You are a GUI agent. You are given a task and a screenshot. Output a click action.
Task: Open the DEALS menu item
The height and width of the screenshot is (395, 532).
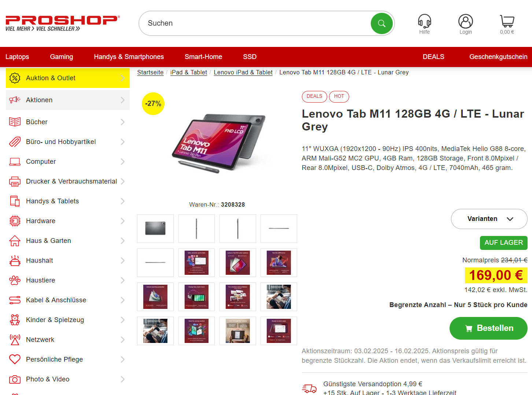click(433, 57)
